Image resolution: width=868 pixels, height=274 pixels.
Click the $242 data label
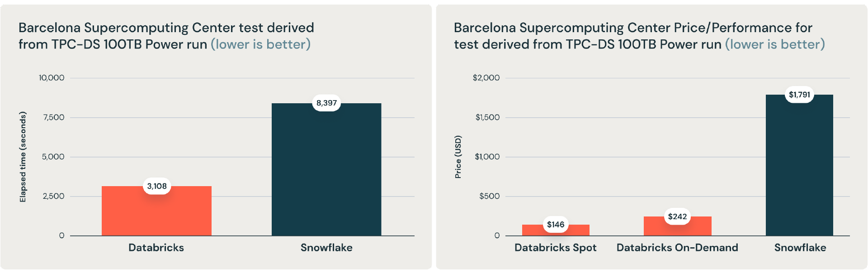click(x=677, y=216)
